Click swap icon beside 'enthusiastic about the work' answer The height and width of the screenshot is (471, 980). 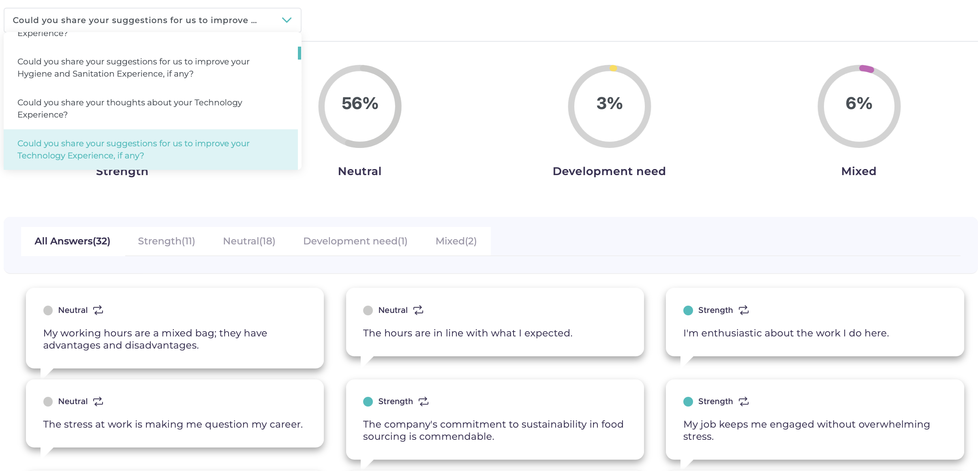click(x=743, y=310)
